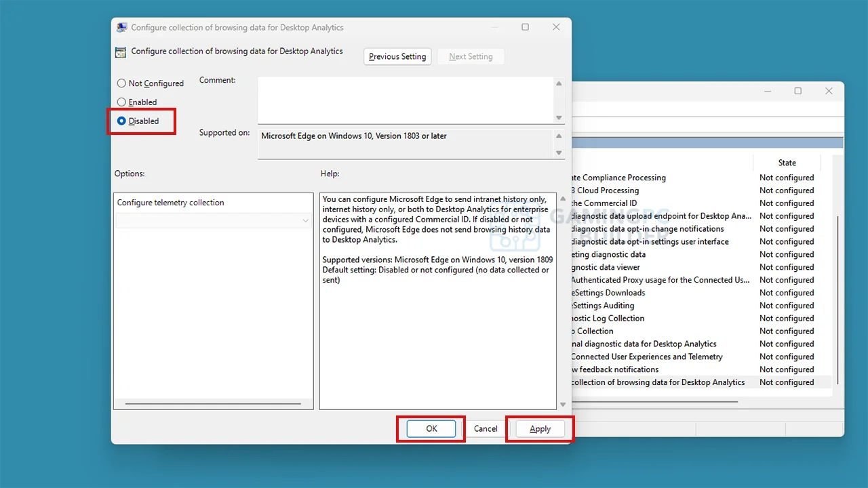
Task: Select the feedback notifications policy row
Action: coord(702,370)
